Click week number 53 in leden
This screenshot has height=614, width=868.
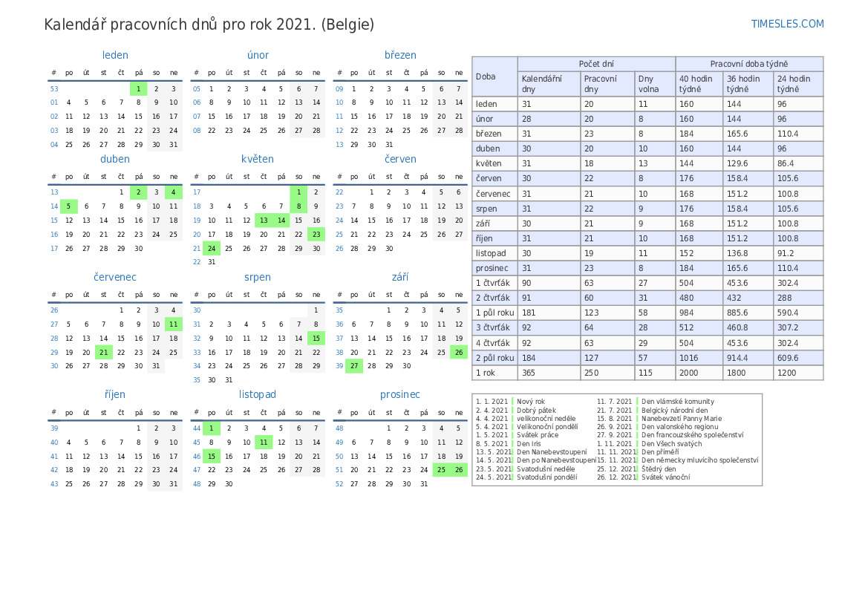[x=54, y=89]
